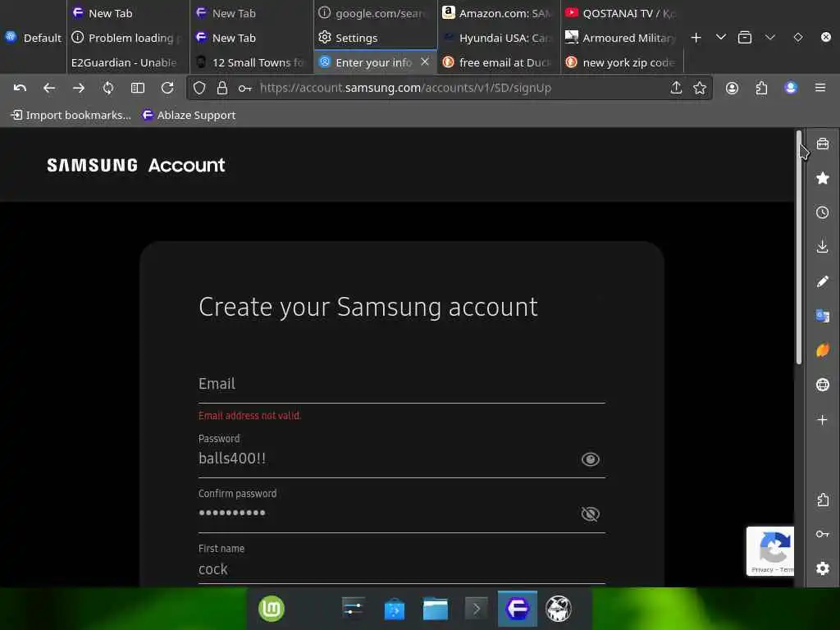The width and height of the screenshot is (840, 630).
Task: Open a new tab with plus button
Action: point(696,38)
